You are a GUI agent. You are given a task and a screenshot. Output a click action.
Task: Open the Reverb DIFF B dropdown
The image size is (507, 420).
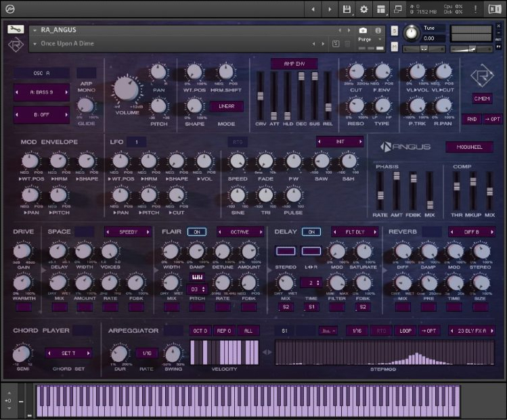(472, 232)
